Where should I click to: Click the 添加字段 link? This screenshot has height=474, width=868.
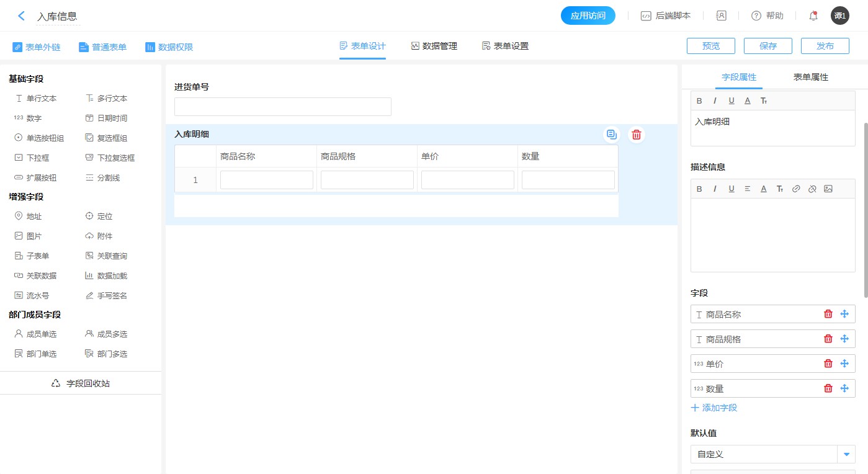click(714, 408)
